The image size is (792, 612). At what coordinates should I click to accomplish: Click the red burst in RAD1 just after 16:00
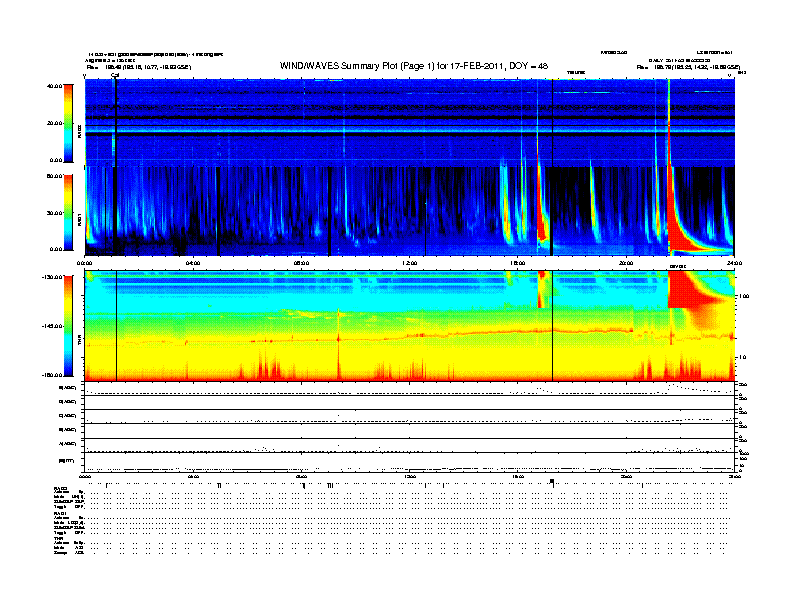(x=542, y=212)
